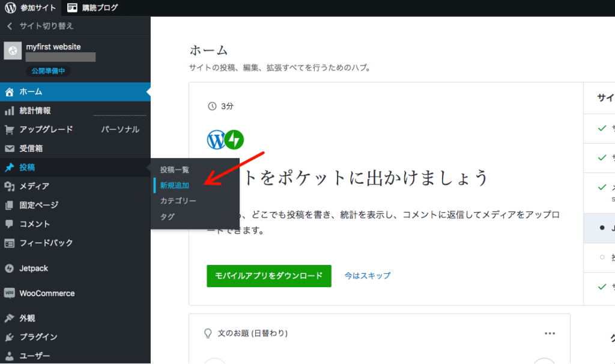Open the three-dot menu on 文のお題 card
The width and height of the screenshot is (615, 364).
coord(550,333)
